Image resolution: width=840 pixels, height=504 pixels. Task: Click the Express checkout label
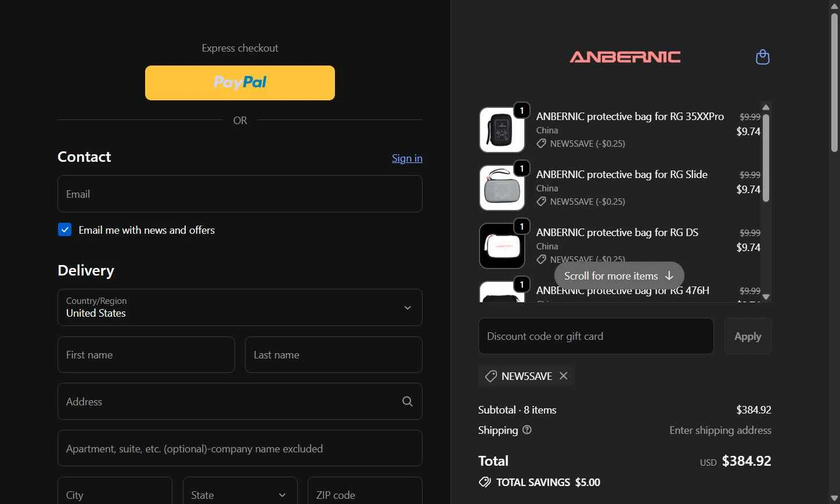pyautogui.click(x=240, y=48)
